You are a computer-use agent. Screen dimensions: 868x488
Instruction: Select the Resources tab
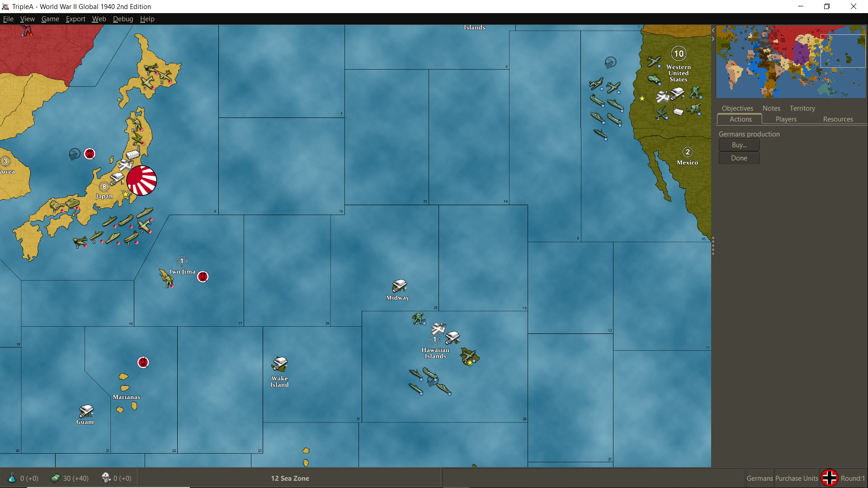[838, 119]
